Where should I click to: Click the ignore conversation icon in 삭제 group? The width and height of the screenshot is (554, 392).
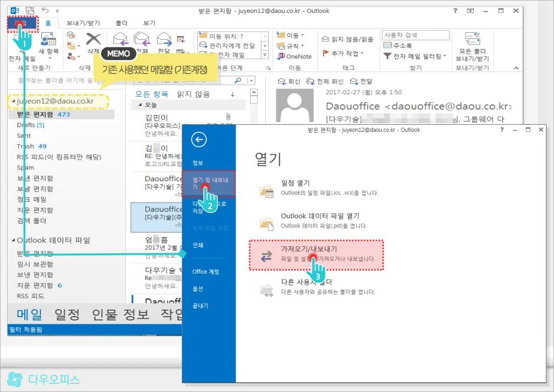click(x=71, y=34)
